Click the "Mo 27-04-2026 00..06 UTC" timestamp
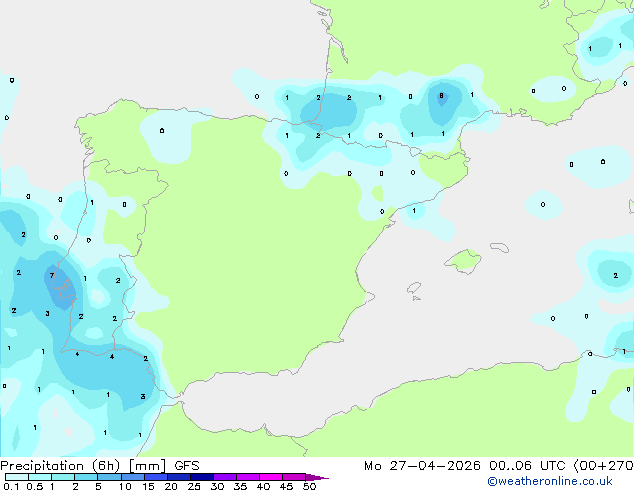The width and height of the screenshot is (634, 490). [465, 466]
